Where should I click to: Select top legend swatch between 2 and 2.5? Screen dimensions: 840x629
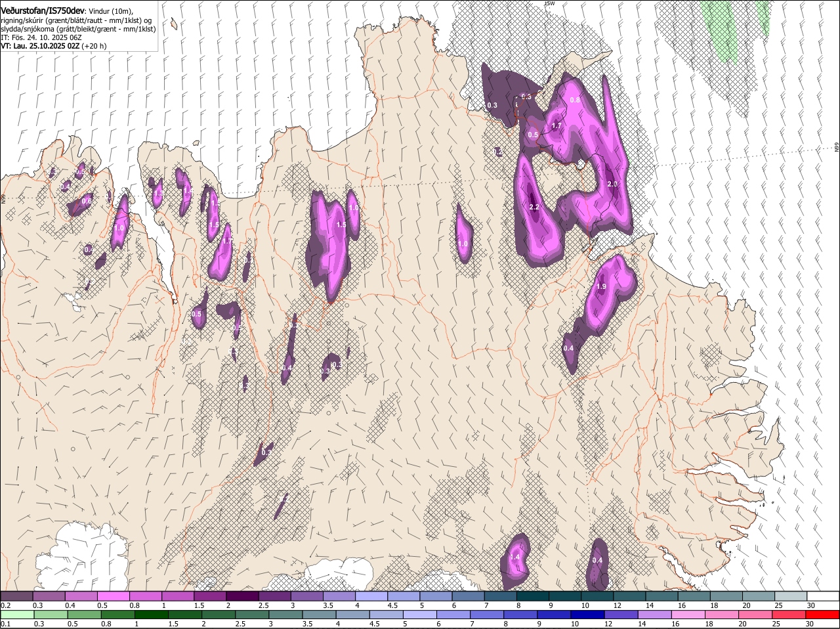[x=242, y=596]
